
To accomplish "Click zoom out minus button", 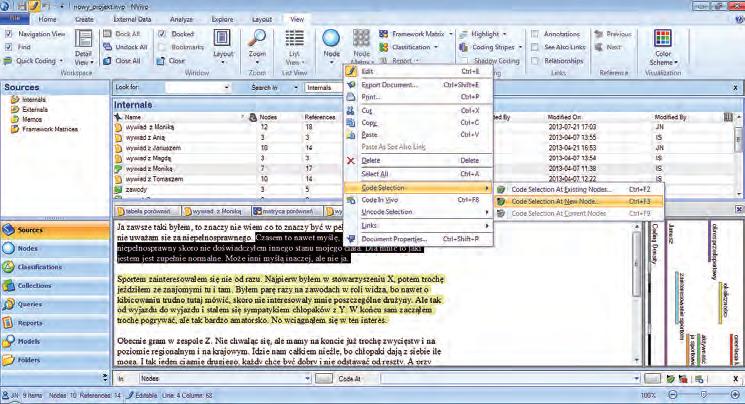I will pyautogui.click(x=673, y=395).
